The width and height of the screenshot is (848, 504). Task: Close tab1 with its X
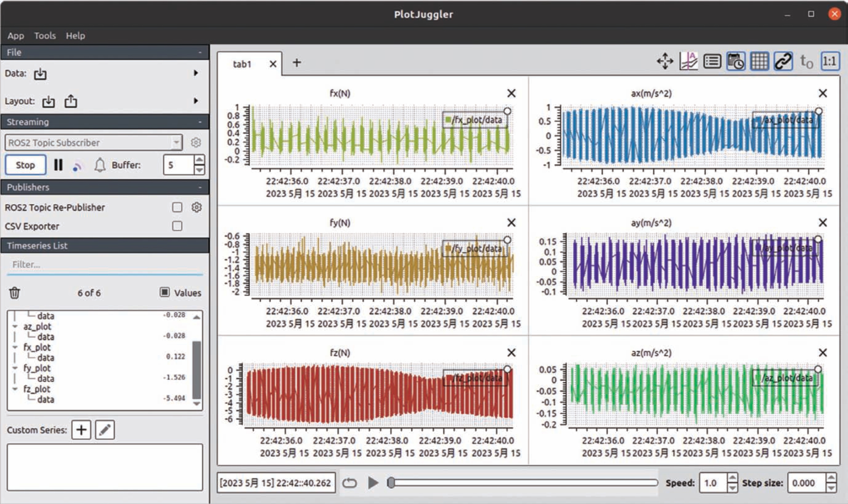pyautogui.click(x=273, y=64)
